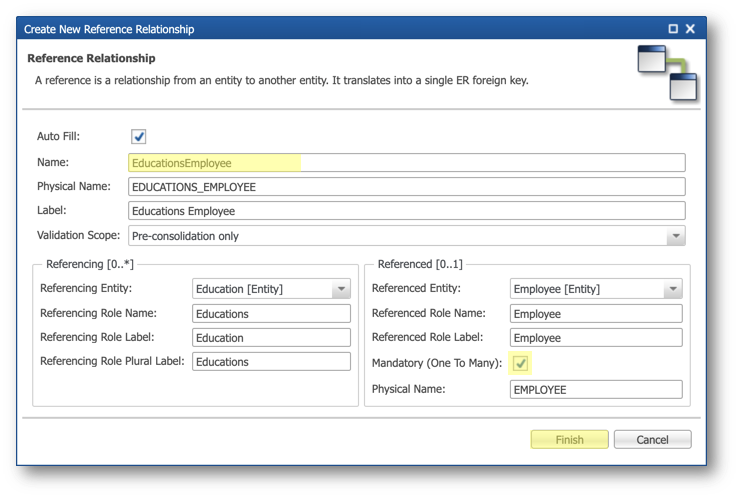Expand the Referenced Entity dropdown
The height and width of the screenshot is (497, 738).
(x=673, y=289)
